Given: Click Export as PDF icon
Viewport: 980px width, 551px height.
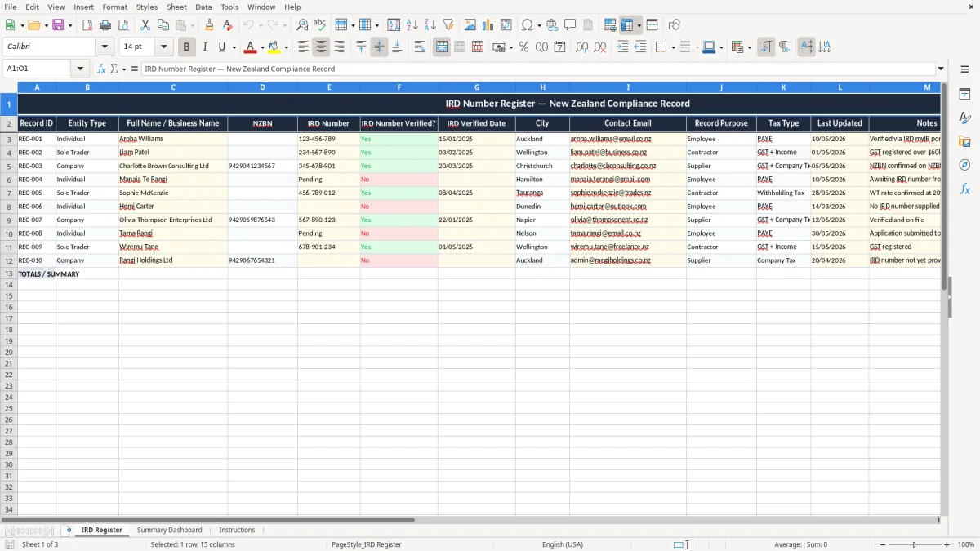Looking at the screenshot, I should tap(87, 25).
